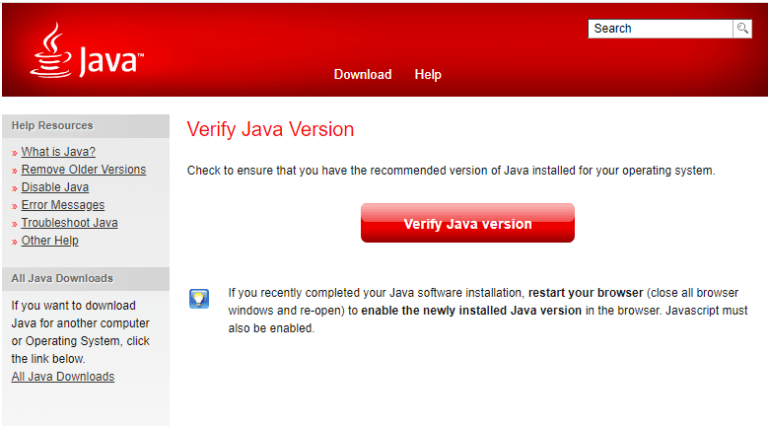Click 'If you want to download' sidebar paragraph
Viewport: 768px width, 426px height.
pos(80,332)
